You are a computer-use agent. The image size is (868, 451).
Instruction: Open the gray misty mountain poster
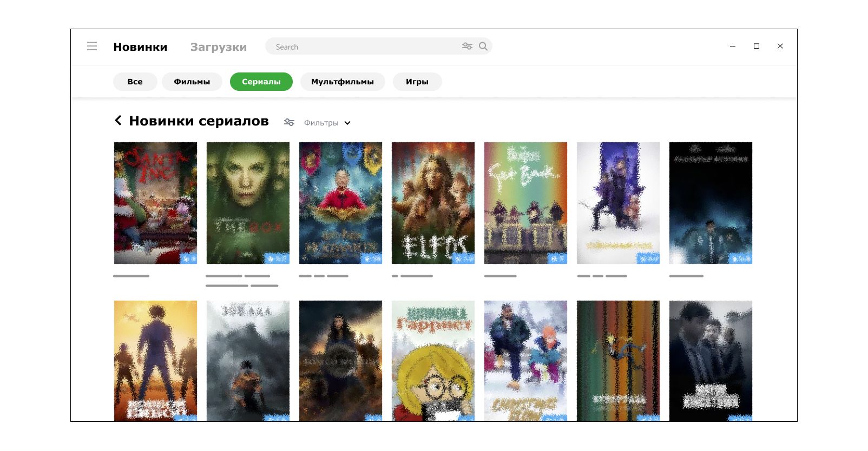tap(248, 361)
